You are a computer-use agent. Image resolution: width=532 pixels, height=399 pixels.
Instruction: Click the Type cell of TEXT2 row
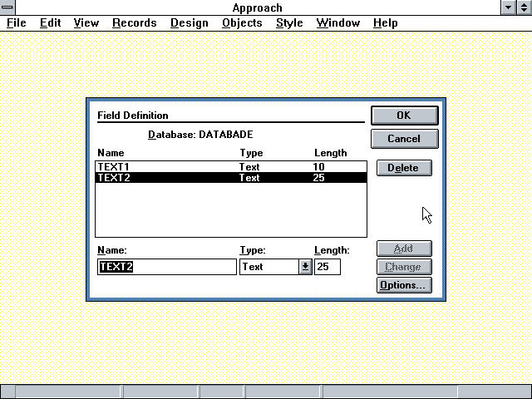[249, 177]
